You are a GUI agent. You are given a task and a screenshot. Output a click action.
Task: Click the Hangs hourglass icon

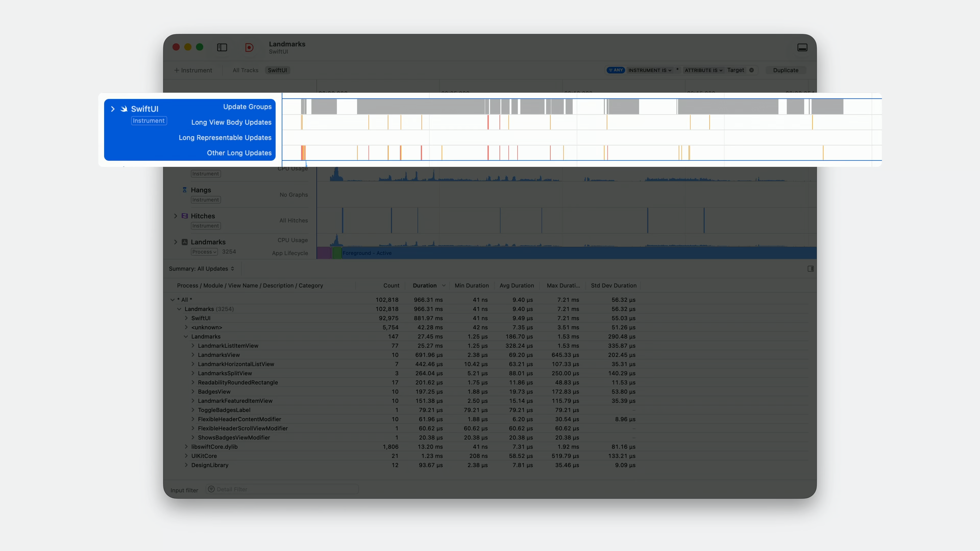185,190
